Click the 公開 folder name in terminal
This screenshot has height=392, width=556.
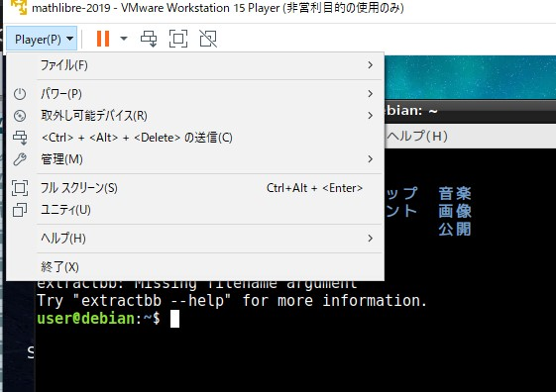point(455,229)
